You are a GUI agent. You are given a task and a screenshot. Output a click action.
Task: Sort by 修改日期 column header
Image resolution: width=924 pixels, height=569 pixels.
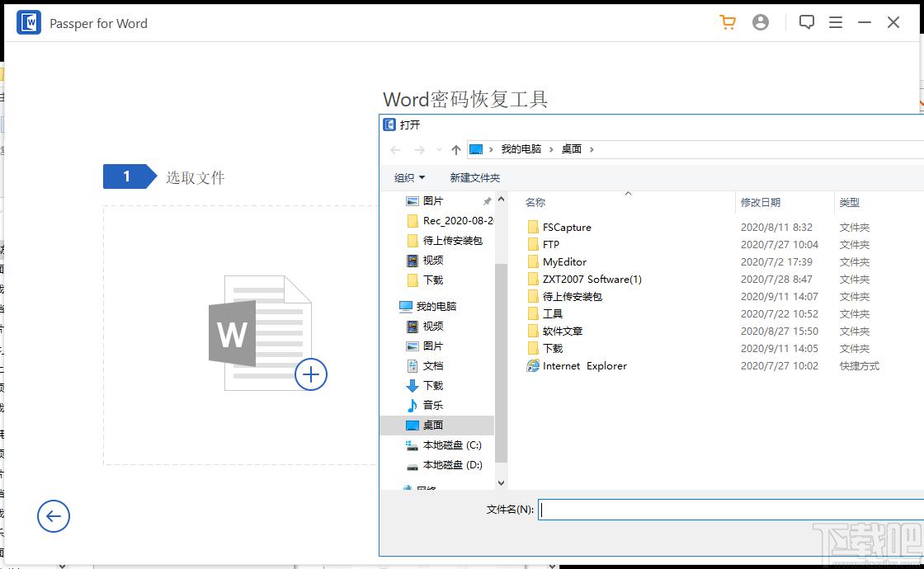click(x=760, y=203)
